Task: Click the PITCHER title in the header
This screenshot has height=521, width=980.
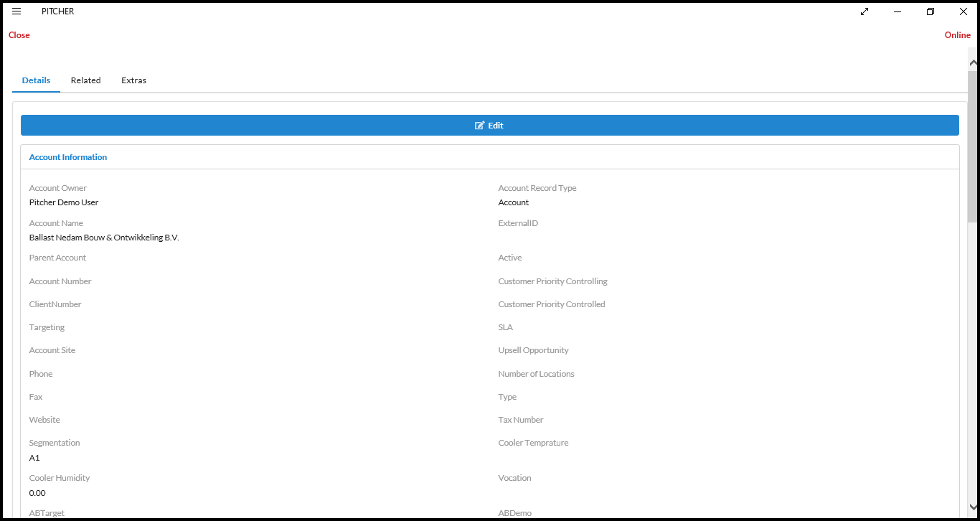Action: (x=57, y=11)
